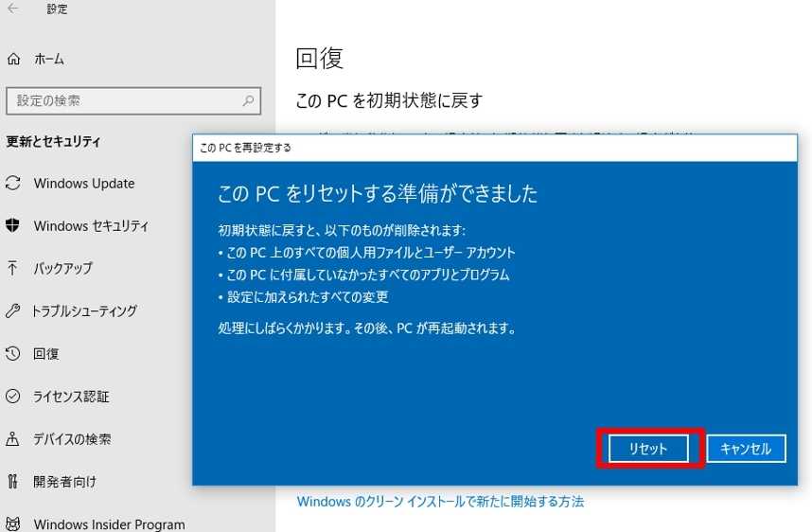Click the ホーム house icon
The height and width of the screenshot is (532, 812).
point(13,59)
